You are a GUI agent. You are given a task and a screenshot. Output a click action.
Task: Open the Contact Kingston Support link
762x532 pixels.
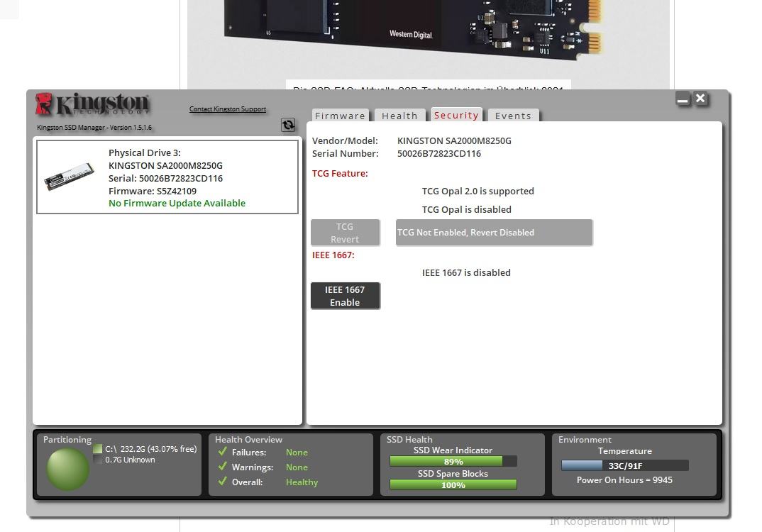point(228,109)
